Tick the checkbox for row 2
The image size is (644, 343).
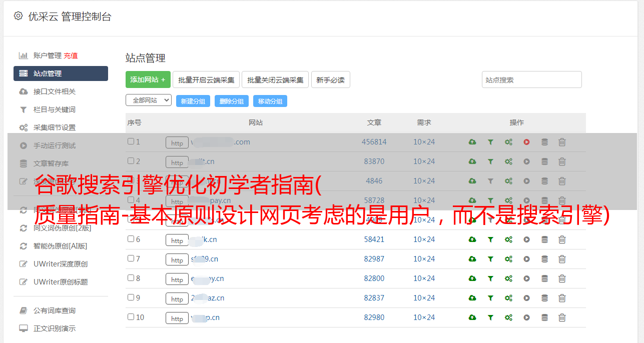click(131, 161)
